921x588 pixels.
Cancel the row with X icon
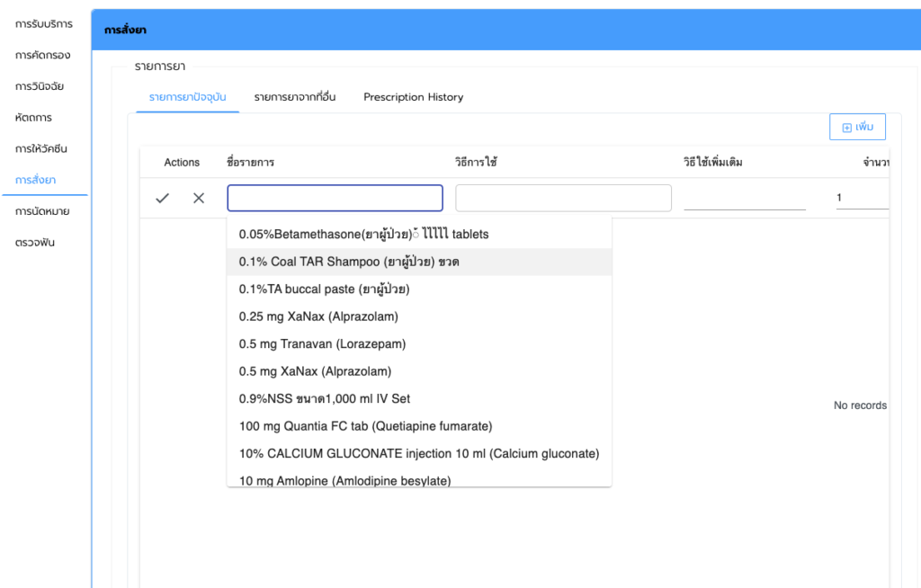coord(199,198)
